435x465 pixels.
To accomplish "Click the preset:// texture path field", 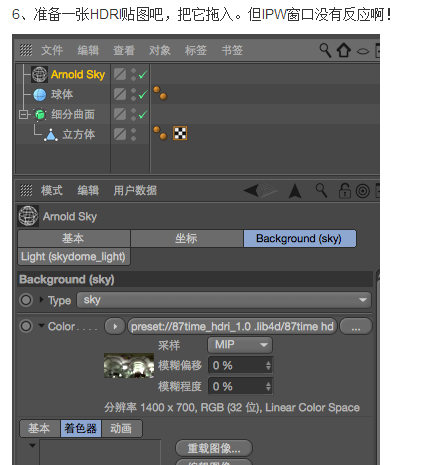I will (x=232, y=326).
